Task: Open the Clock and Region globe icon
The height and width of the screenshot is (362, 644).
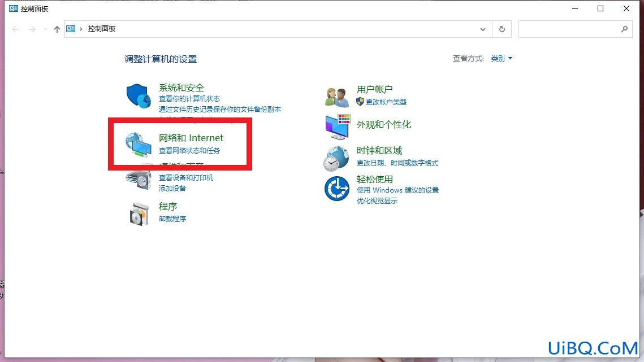Action: [x=336, y=159]
